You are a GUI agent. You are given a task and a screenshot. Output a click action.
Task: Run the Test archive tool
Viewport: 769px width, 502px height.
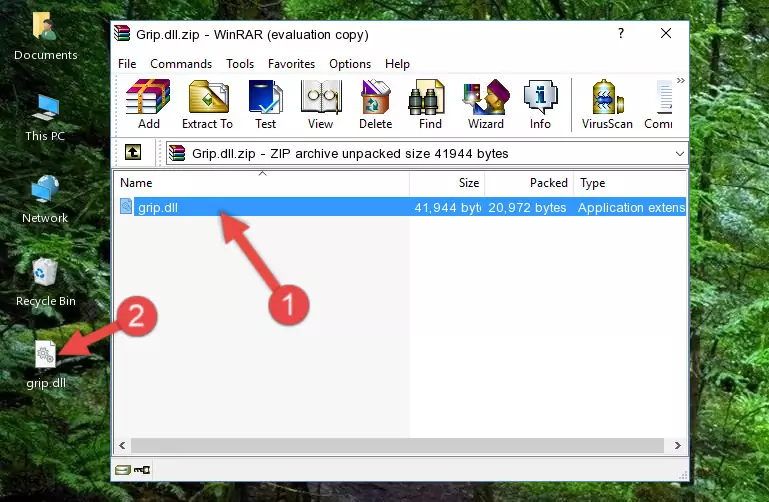click(x=265, y=104)
